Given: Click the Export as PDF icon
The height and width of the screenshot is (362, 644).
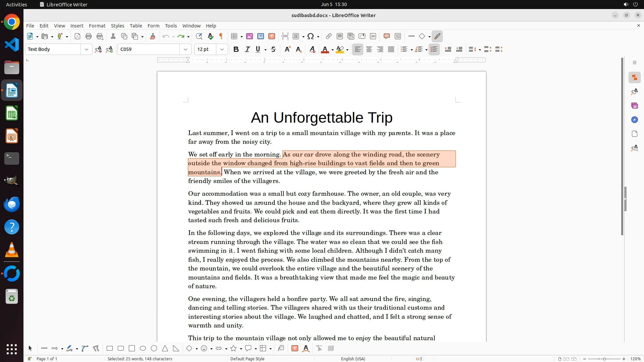Looking at the screenshot, I should (x=77, y=37).
